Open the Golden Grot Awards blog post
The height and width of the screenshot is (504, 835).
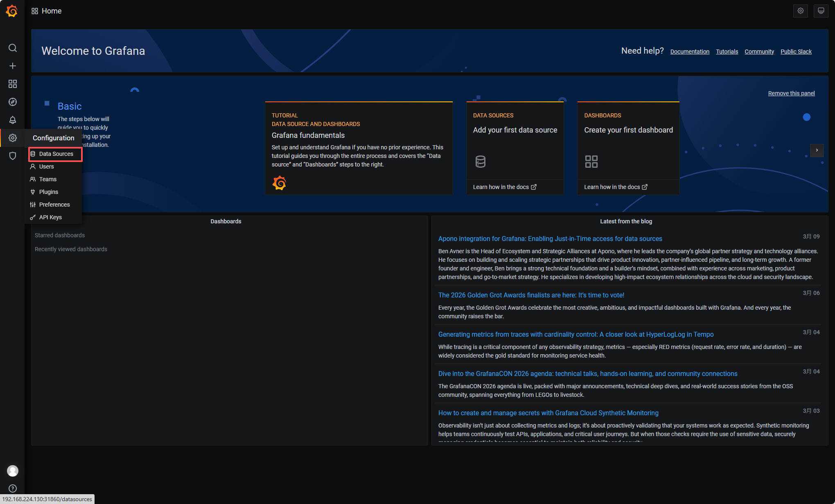click(x=531, y=295)
